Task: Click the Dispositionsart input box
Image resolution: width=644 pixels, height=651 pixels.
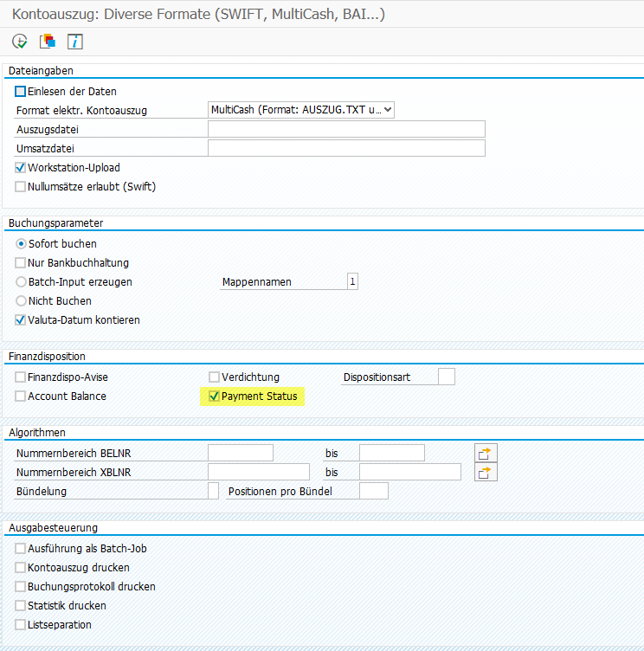Action: click(446, 377)
